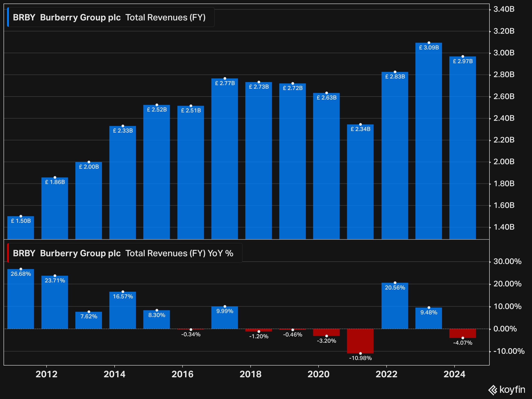Click the 0.00% y-axis tick

(x=505, y=329)
